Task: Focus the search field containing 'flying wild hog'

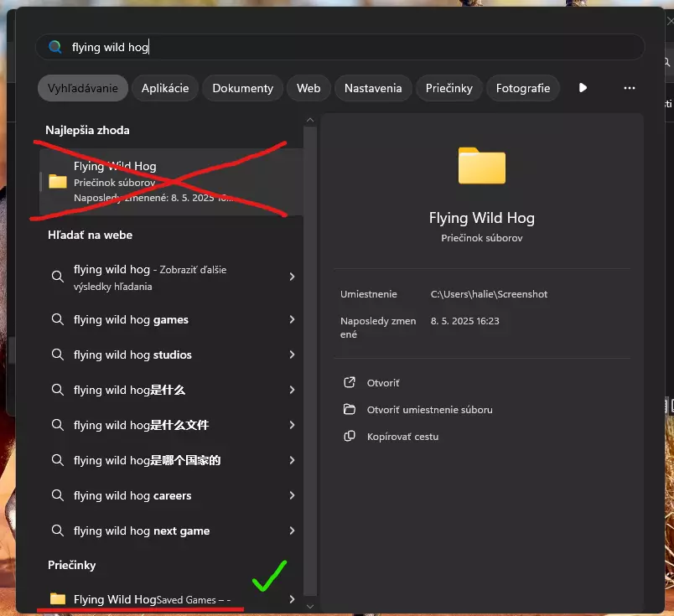Action: (340, 47)
